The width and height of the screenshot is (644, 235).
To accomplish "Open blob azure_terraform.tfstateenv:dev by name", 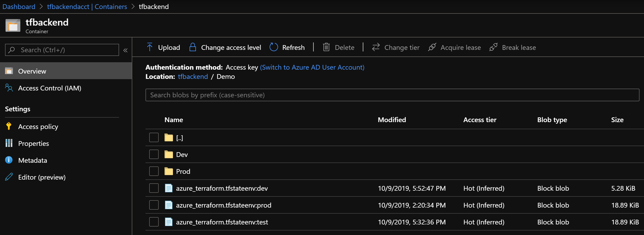I will tap(222, 188).
